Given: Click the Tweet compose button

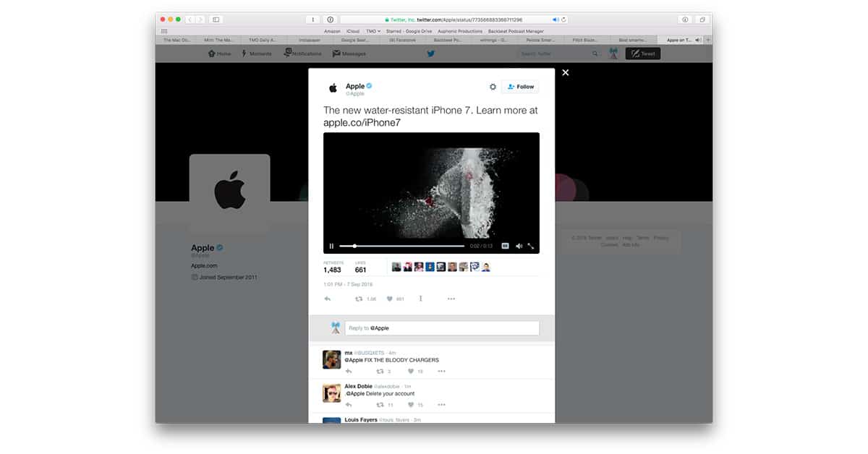Looking at the screenshot, I should coord(642,53).
